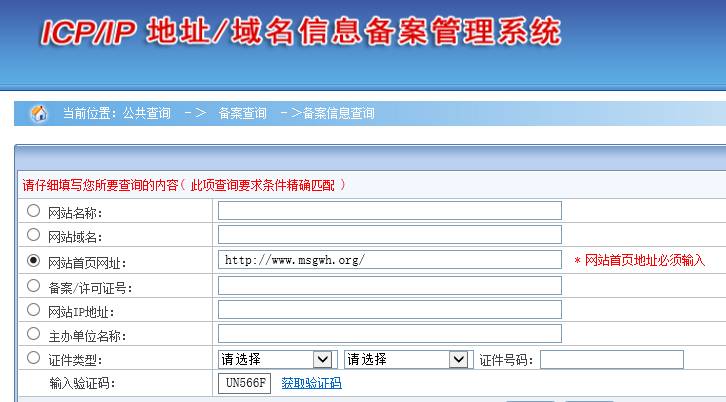
Task: Select the 主办单位名称 radio button
Action: click(x=33, y=333)
